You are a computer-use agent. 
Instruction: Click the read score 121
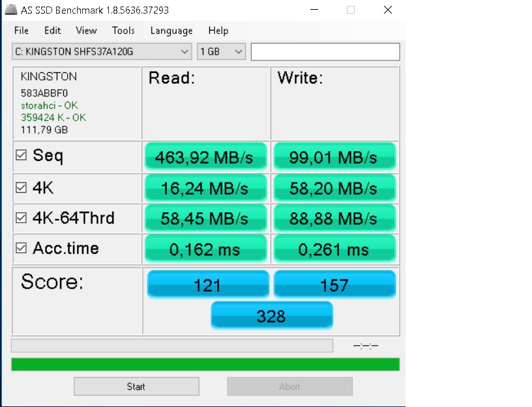tap(208, 285)
